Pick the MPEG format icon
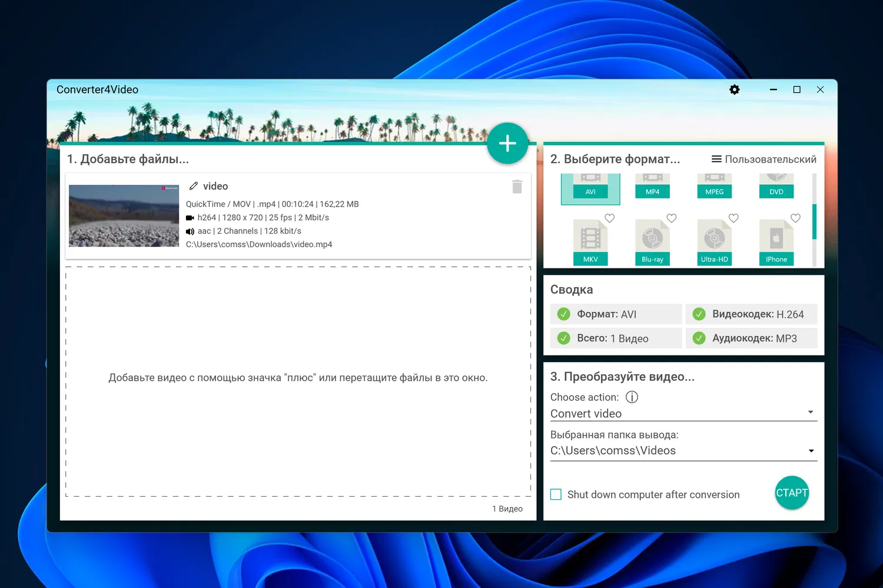This screenshot has width=883, height=588. click(714, 187)
